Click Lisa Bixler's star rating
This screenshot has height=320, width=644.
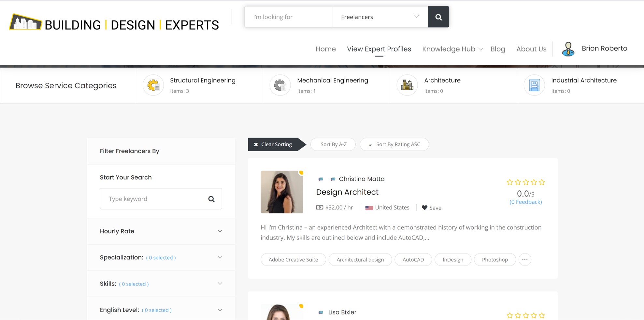pyautogui.click(x=526, y=315)
